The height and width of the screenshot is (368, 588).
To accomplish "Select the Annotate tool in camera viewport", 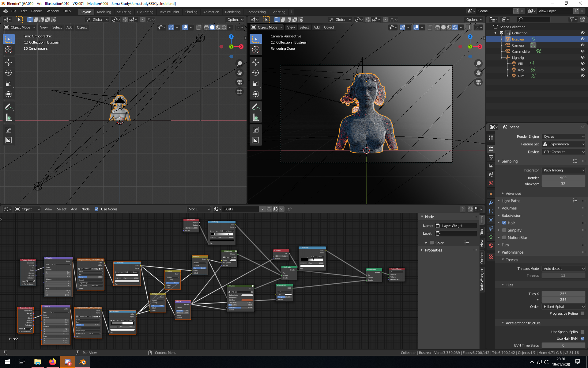I will pyautogui.click(x=256, y=107).
